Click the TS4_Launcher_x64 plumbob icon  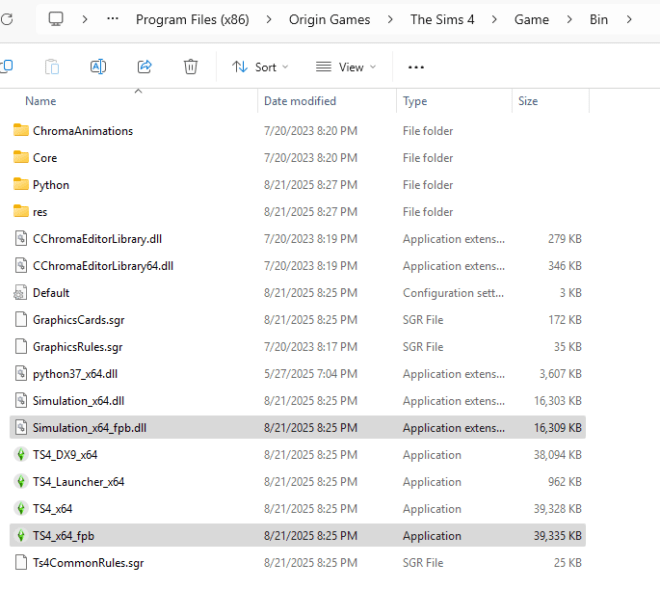21,482
